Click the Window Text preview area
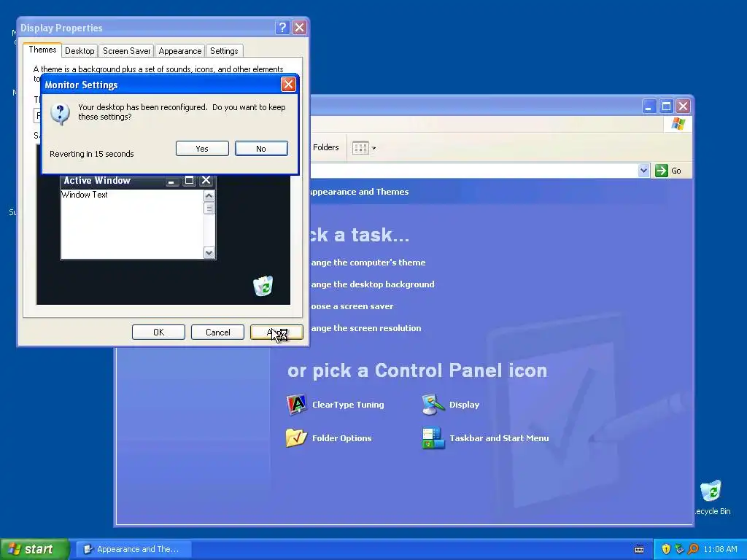Image resolution: width=747 pixels, height=560 pixels. [x=132, y=224]
